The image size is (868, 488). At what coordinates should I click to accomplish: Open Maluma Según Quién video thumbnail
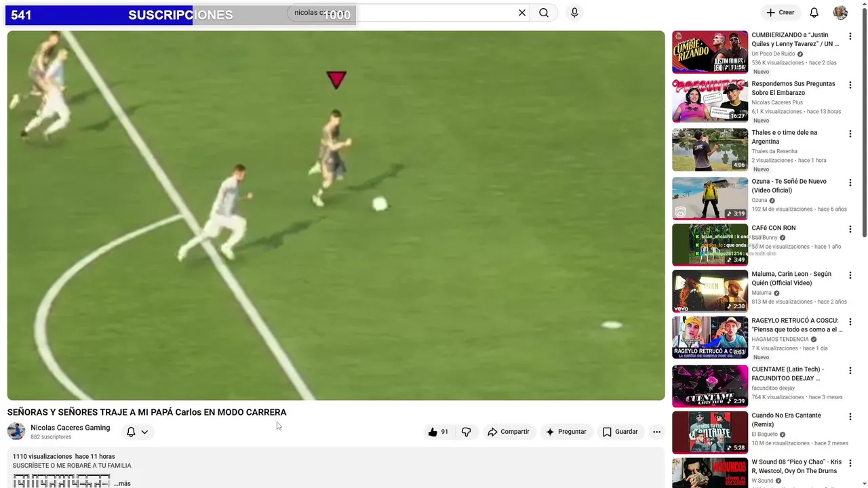(710, 291)
